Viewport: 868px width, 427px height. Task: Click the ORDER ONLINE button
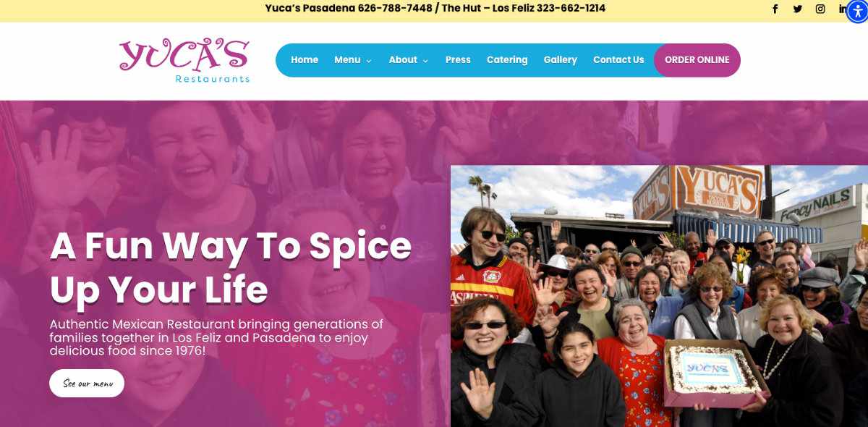click(697, 60)
